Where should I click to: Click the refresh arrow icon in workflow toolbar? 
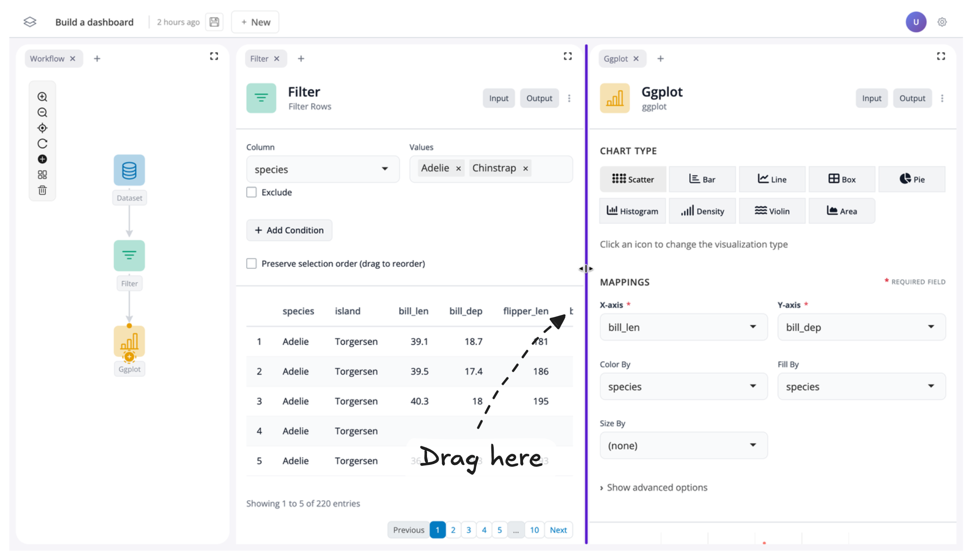(42, 143)
